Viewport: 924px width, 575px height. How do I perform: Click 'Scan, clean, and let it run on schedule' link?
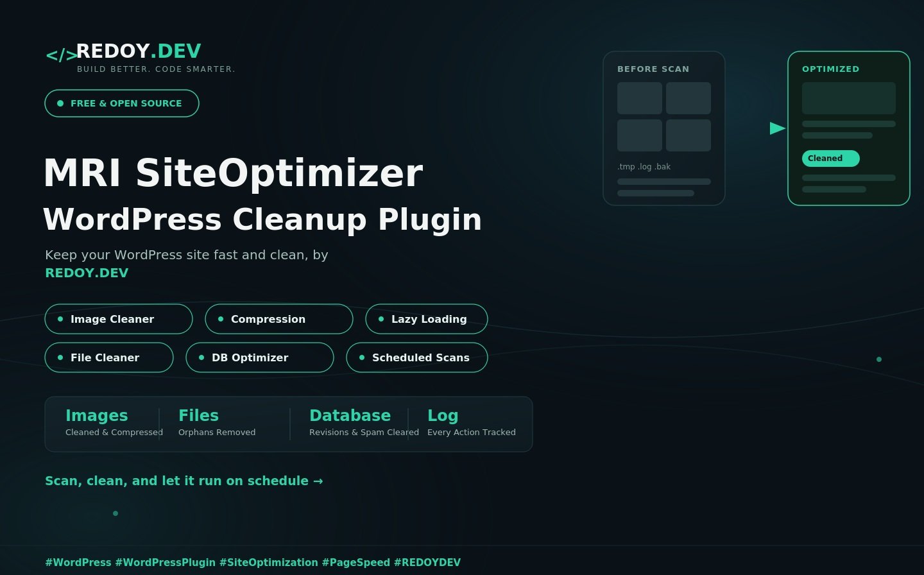[184, 481]
